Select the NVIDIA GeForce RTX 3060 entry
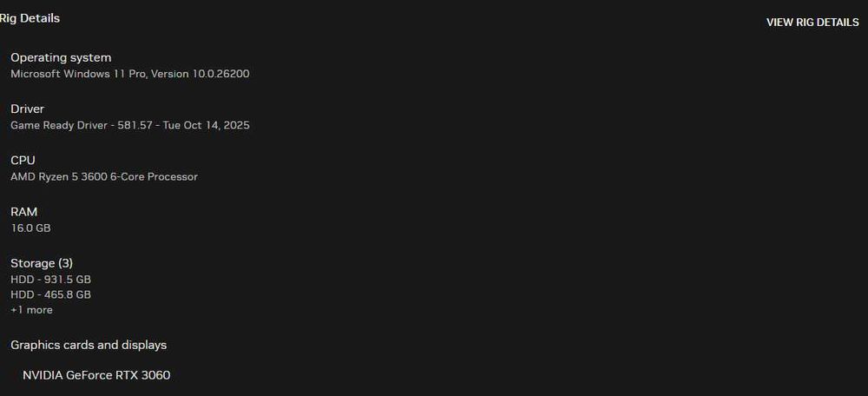This screenshot has height=396, width=868. coord(96,375)
